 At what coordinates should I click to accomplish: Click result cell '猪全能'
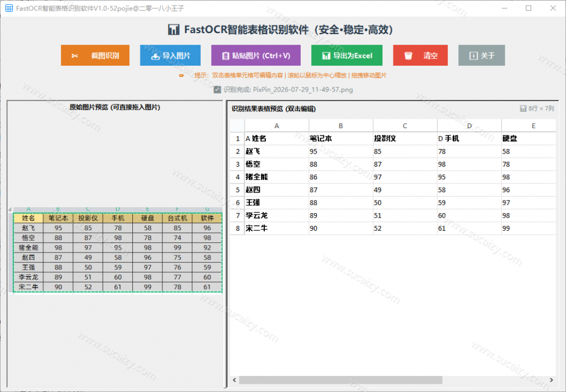276,177
